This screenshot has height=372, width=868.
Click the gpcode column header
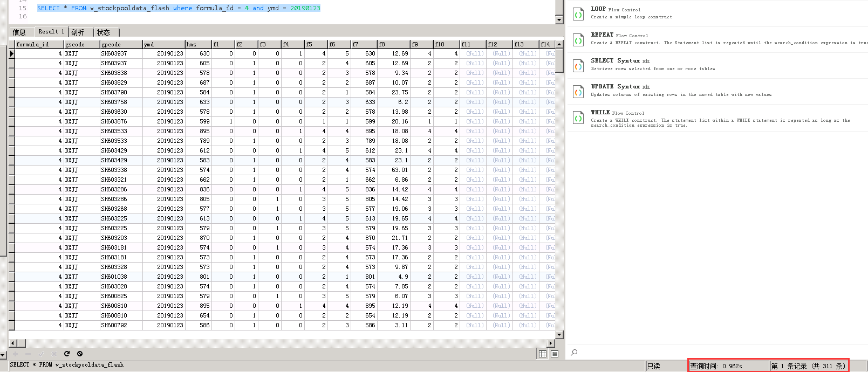click(121, 44)
